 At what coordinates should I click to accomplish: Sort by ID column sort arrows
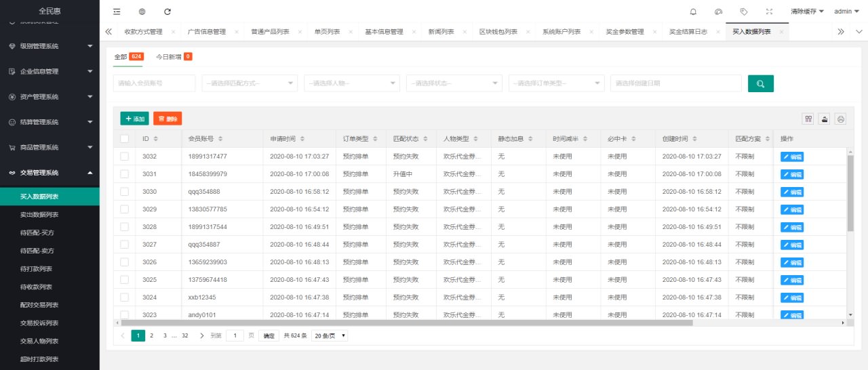[156, 139]
